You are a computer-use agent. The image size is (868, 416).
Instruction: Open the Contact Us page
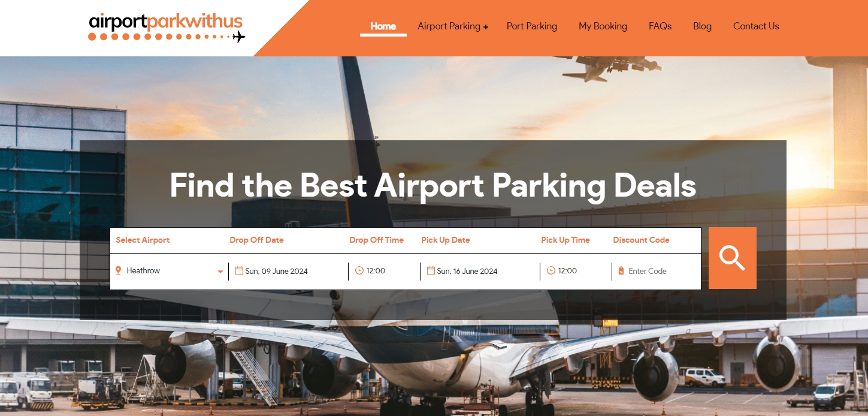coord(756,26)
